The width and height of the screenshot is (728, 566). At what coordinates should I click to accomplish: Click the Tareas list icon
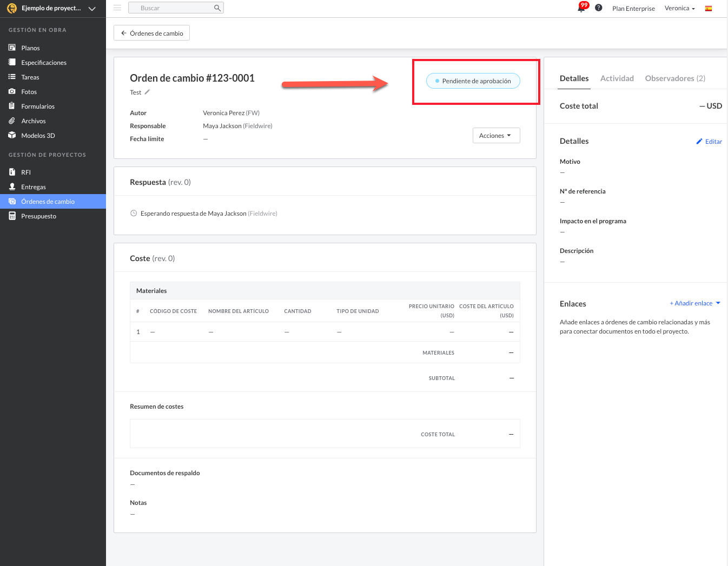pyautogui.click(x=12, y=77)
